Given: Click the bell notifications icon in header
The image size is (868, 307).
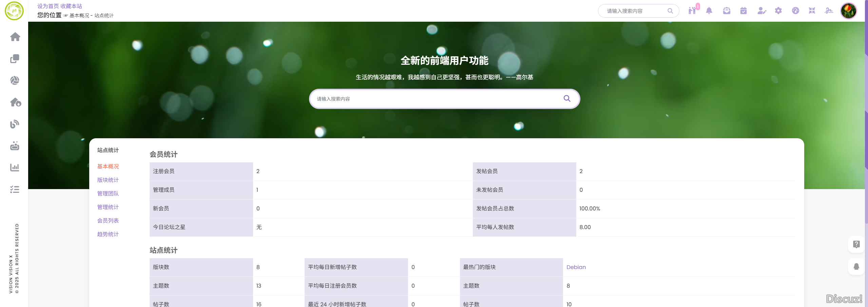Looking at the screenshot, I should (x=709, y=11).
